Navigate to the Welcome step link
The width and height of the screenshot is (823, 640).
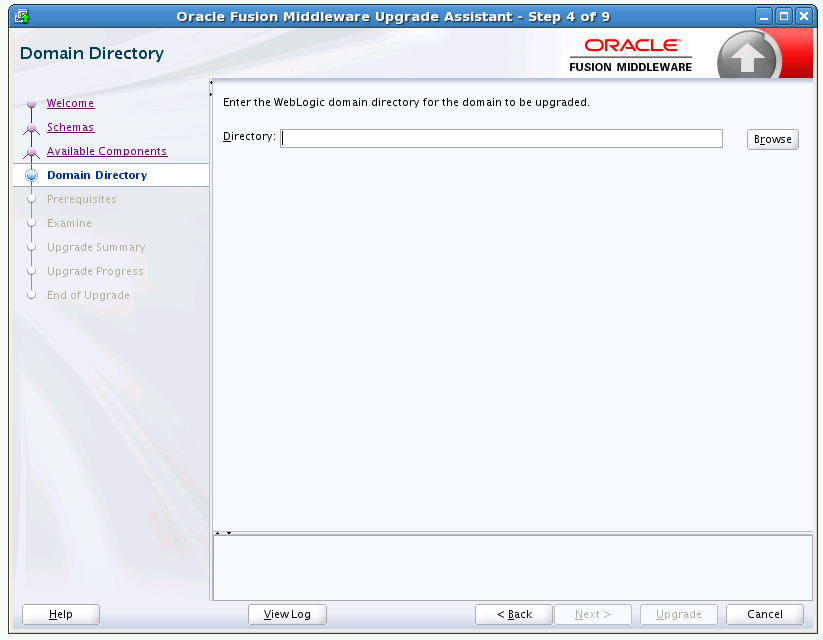pos(70,103)
